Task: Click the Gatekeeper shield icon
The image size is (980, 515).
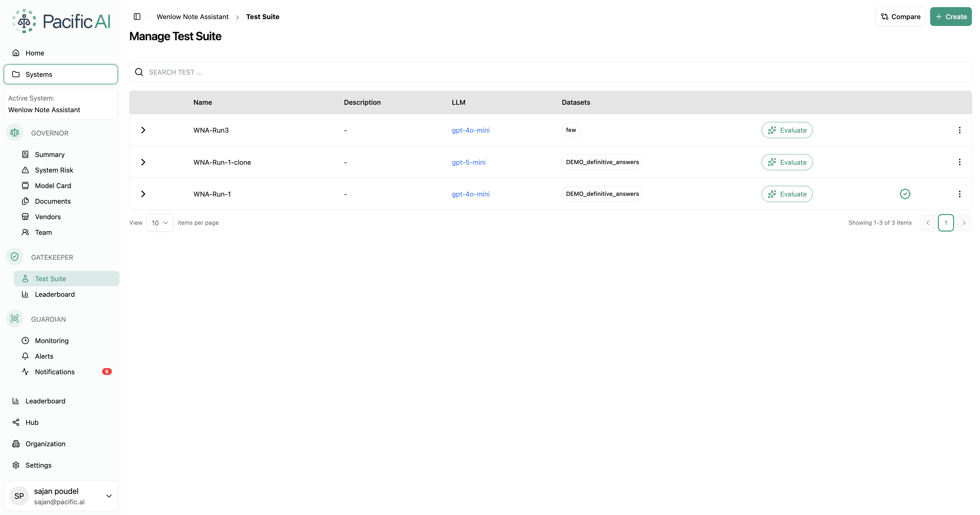Action: (x=15, y=257)
